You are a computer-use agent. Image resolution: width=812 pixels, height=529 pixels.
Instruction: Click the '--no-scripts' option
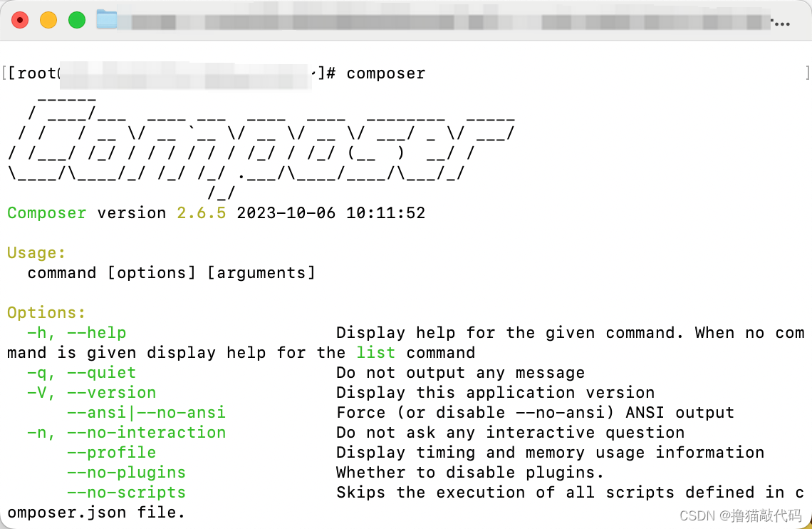pyautogui.click(x=126, y=492)
